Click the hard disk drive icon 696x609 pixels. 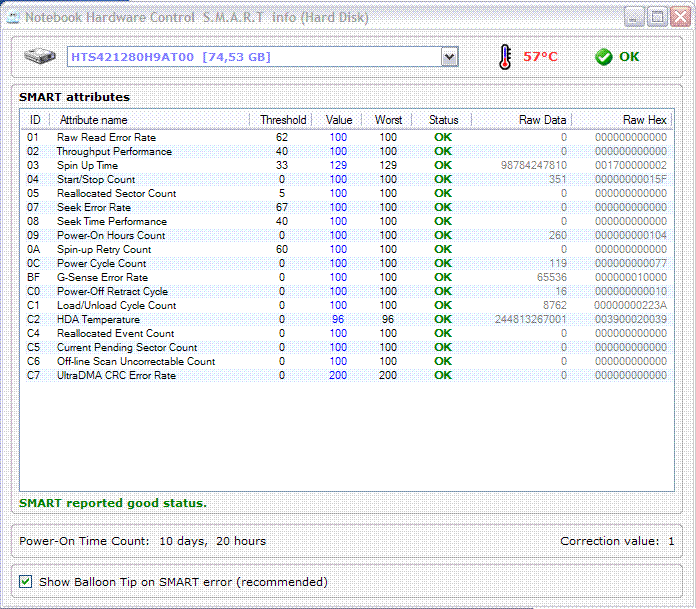(40, 56)
